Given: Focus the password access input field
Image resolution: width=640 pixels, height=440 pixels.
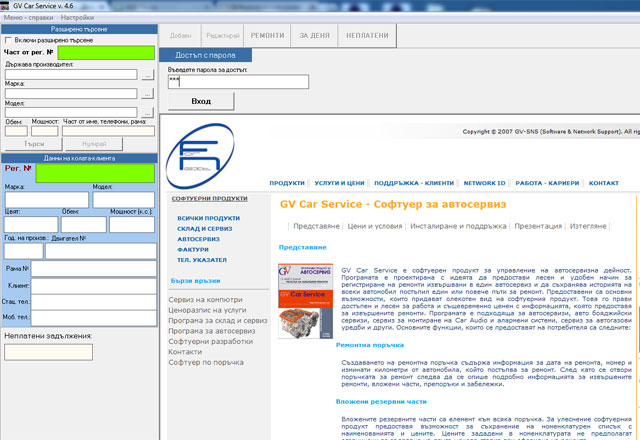Looking at the screenshot, I should [238, 82].
